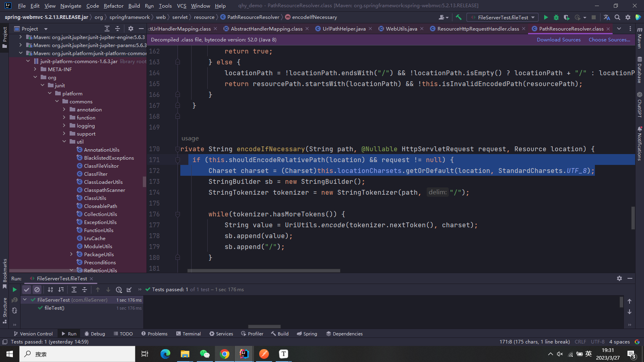The height and width of the screenshot is (362, 644).
Task: Click the Download Sources link
Action: coord(559,39)
